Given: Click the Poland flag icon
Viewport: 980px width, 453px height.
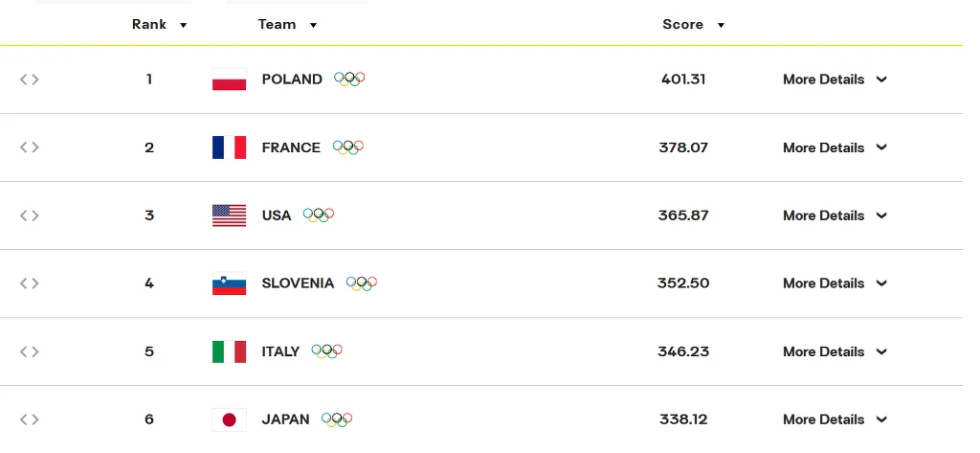Looking at the screenshot, I should click(229, 79).
